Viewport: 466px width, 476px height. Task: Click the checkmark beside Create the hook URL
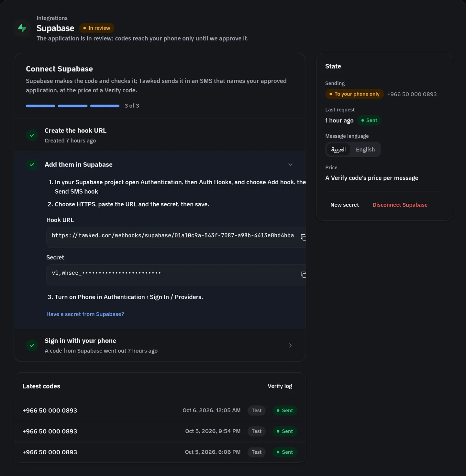pos(32,135)
